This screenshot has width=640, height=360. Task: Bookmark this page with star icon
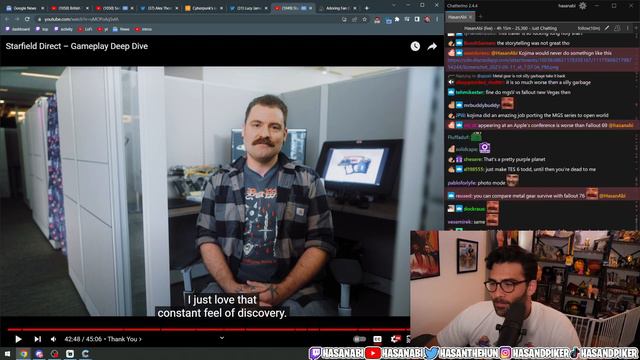pyautogui.click(x=364, y=19)
